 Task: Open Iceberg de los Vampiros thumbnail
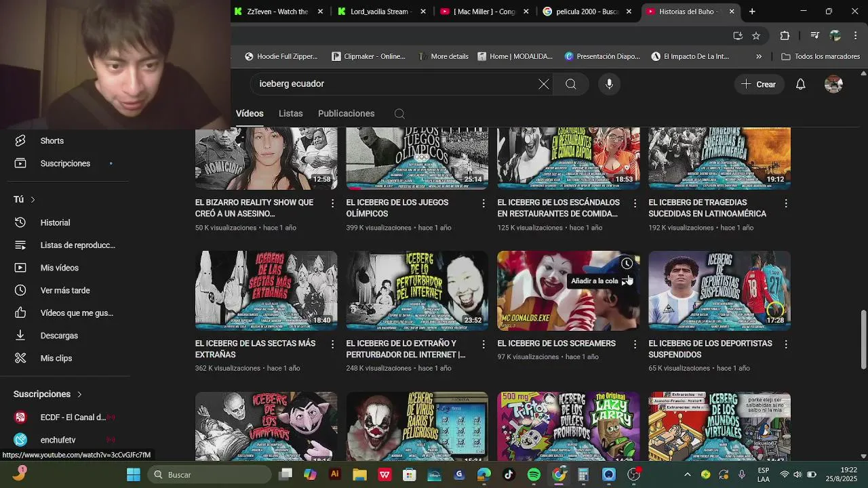pos(266,426)
